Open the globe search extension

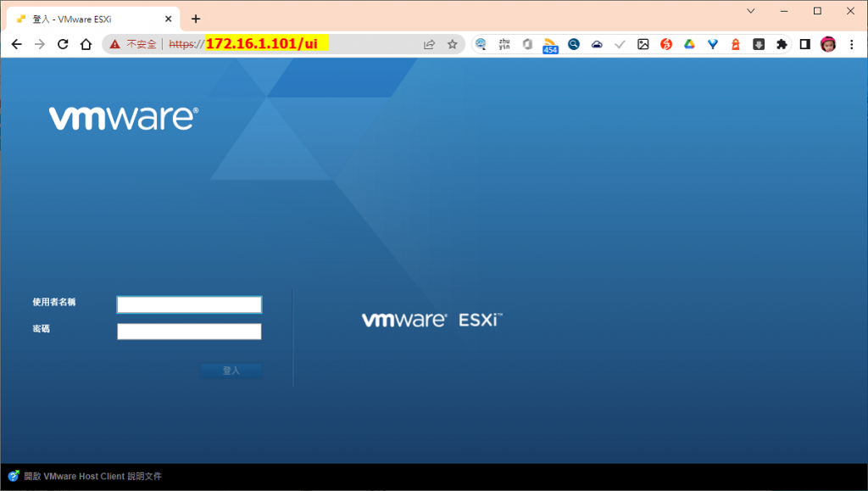pyautogui.click(x=481, y=44)
